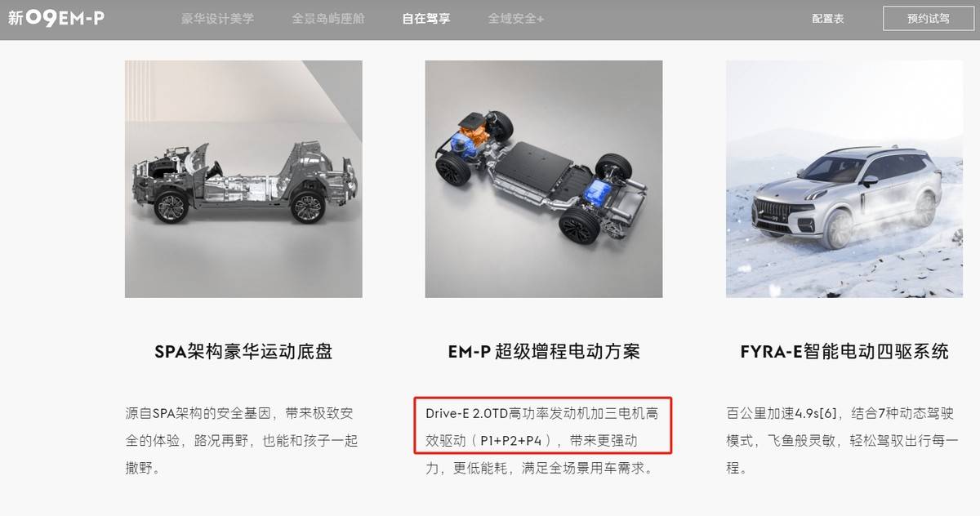Image resolution: width=980 pixels, height=516 pixels.
Task: Click the SPA架构豪华运动底盘 heading
Action: click(x=243, y=352)
